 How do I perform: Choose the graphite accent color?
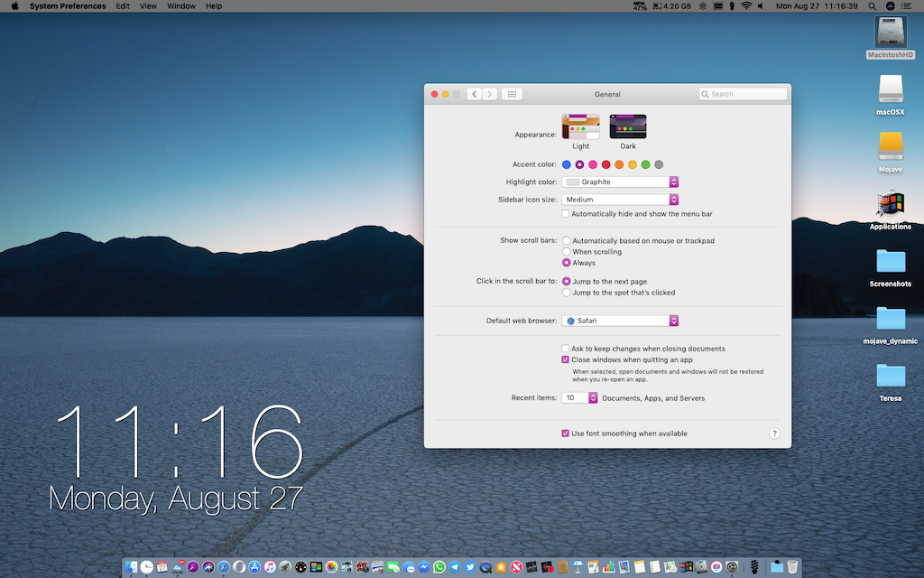tap(659, 164)
